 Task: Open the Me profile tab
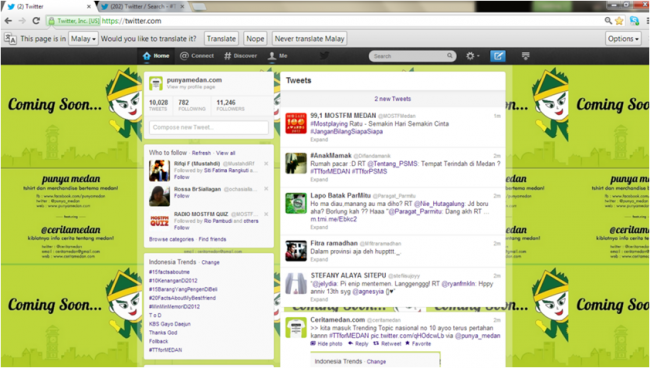(277, 56)
